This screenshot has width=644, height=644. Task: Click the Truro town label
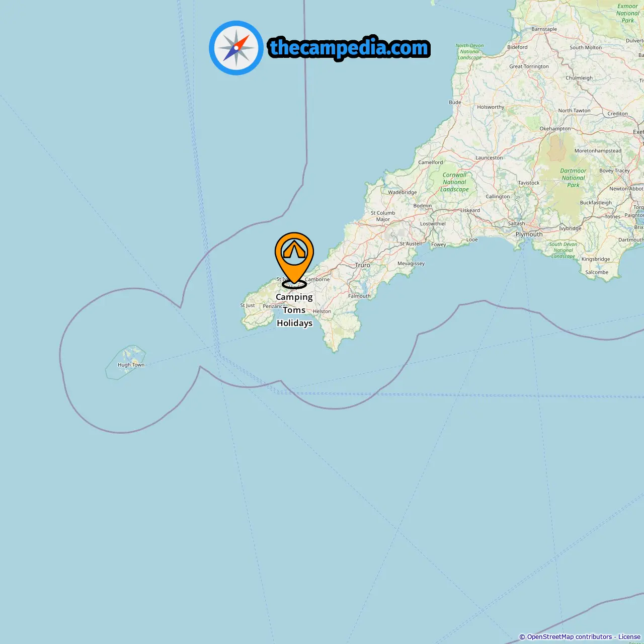[363, 265]
